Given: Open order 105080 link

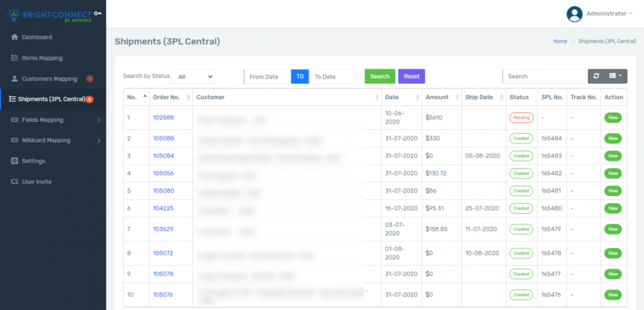Looking at the screenshot, I should [164, 191].
